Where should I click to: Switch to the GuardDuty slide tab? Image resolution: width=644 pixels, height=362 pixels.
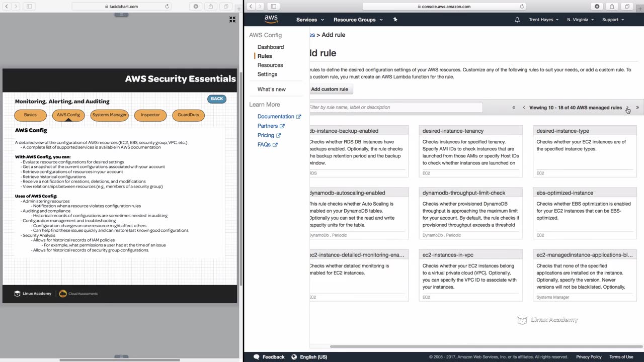[188, 115]
